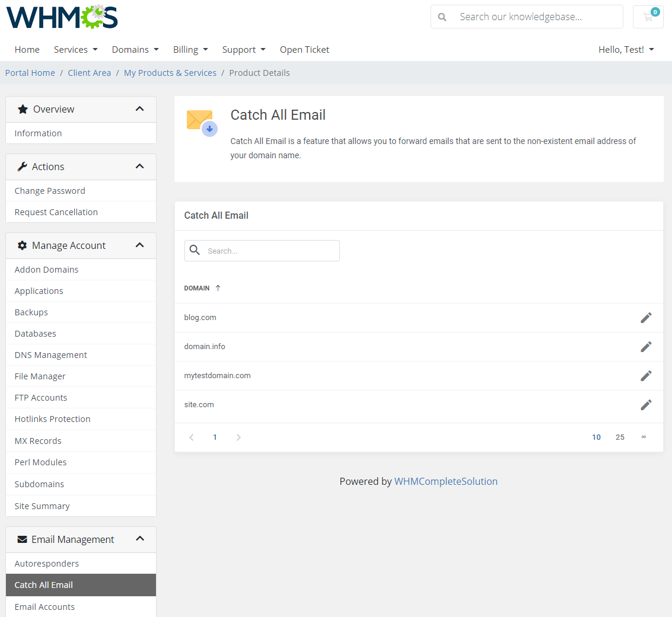Open pencil editor for mytestdomain.com

coord(646,375)
